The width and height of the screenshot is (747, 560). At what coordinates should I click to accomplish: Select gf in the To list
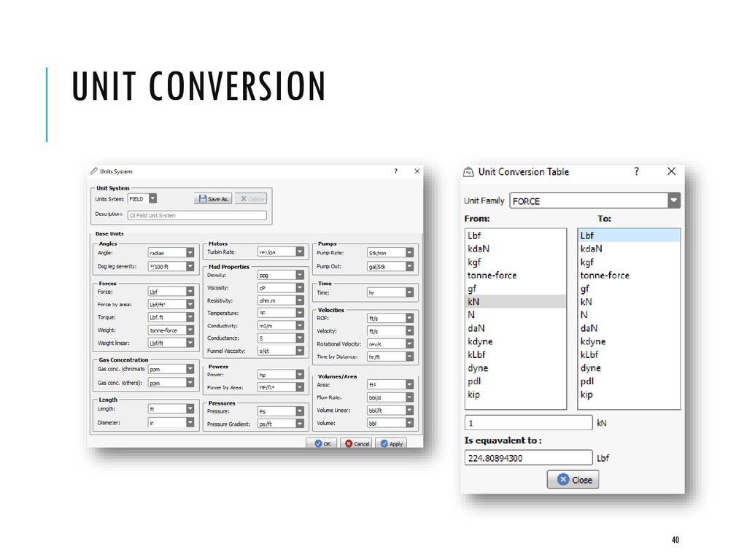pyautogui.click(x=629, y=289)
